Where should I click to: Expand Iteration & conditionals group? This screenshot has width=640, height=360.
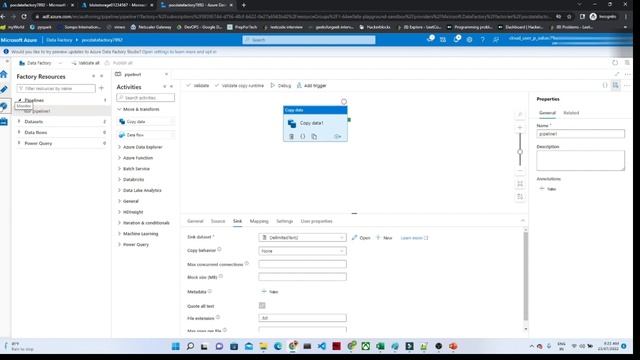click(x=120, y=223)
